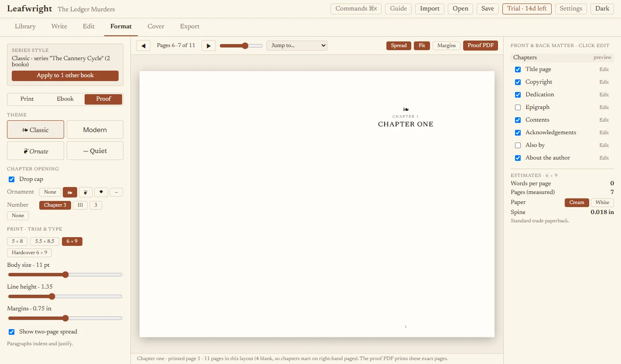621x364 pixels.
Task: Toggle the Drop cap checkbox
Action: coord(12,179)
